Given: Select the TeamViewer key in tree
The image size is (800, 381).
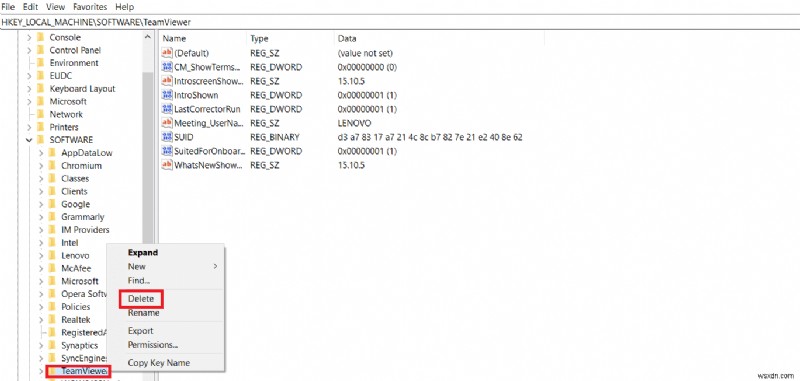Looking at the screenshot, I should click(x=84, y=371).
